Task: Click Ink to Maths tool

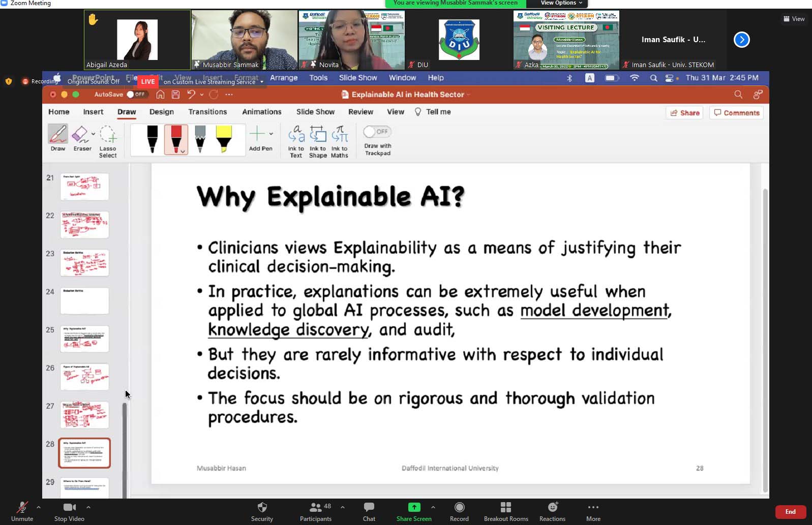Action: click(x=339, y=142)
